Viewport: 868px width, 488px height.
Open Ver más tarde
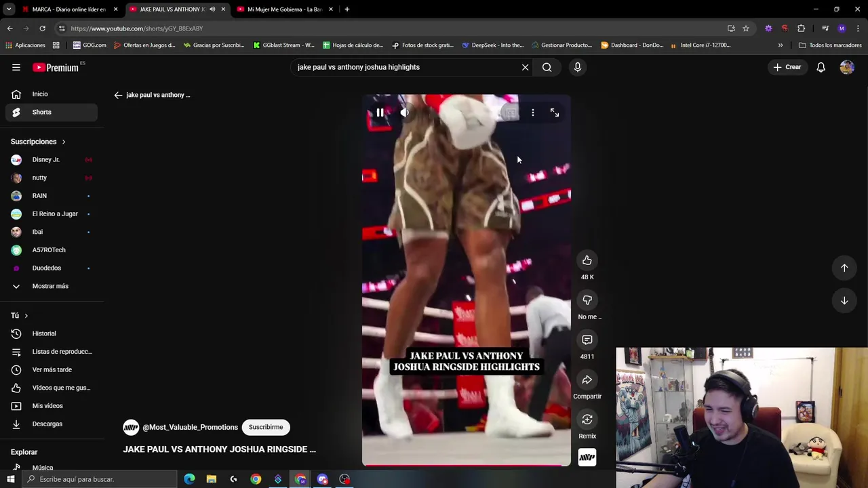click(x=52, y=369)
